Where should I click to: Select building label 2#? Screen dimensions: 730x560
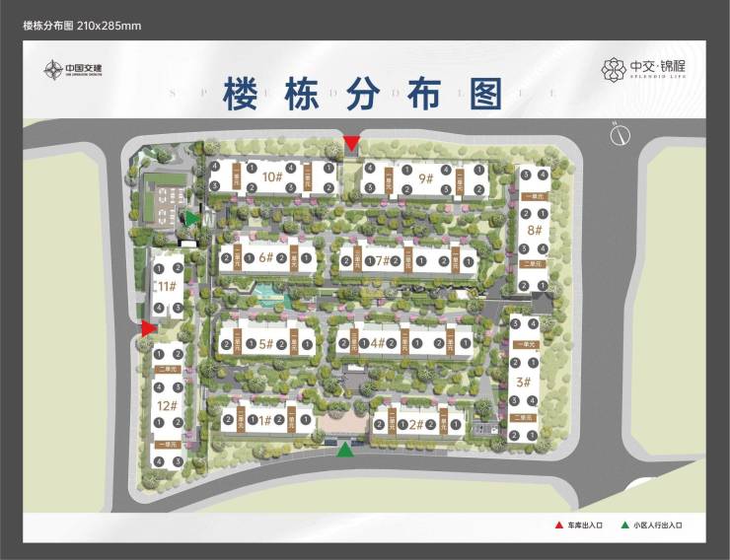(x=416, y=424)
